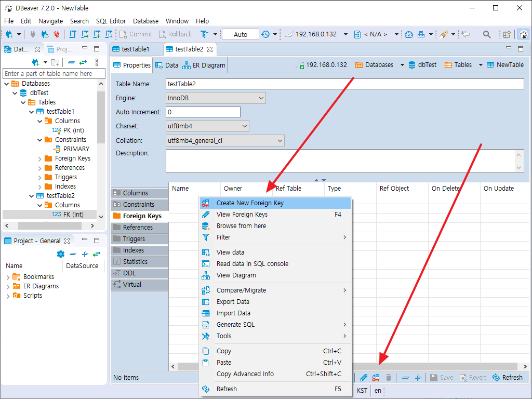Image resolution: width=532 pixels, height=399 pixels.
Task: Click the New Database Connection plug icon in main toolbar
Action: [x=9, y=34]
